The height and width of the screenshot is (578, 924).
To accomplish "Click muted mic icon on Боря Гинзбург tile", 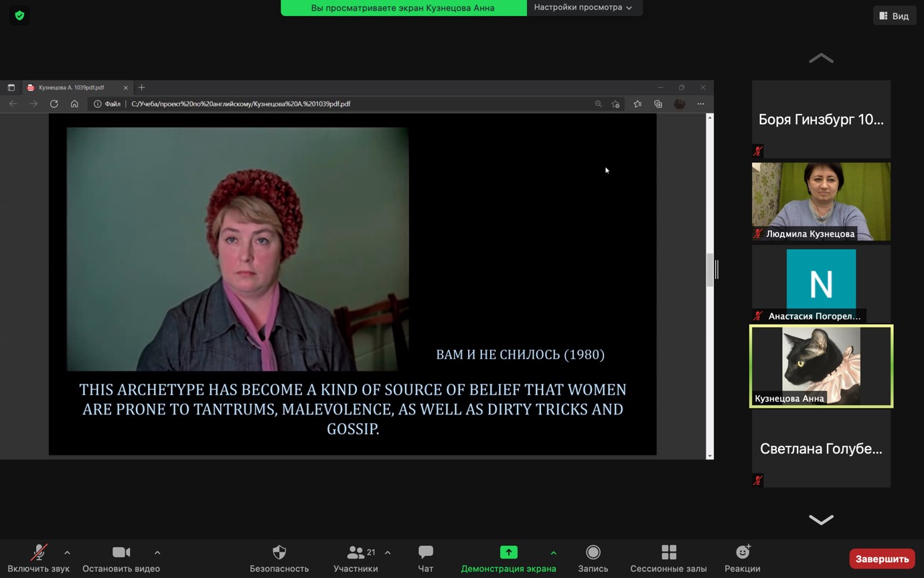I will [x=757, y=151].
